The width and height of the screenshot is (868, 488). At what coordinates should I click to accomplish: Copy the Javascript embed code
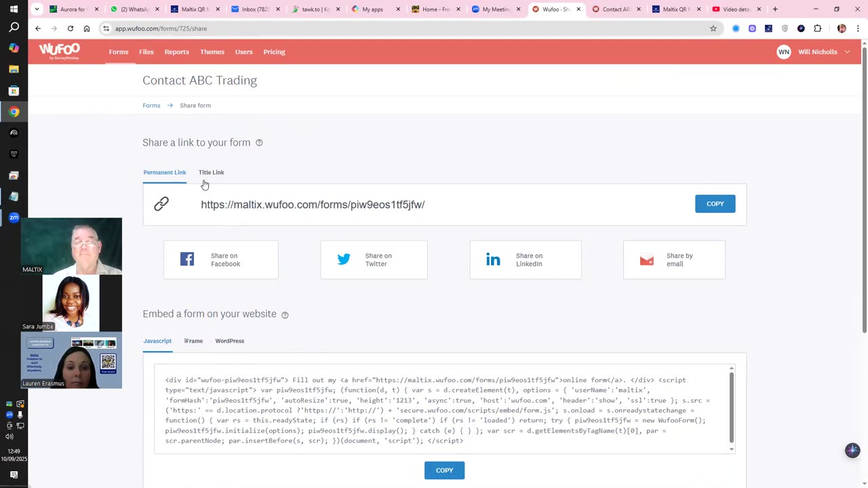tap(444, 470)
